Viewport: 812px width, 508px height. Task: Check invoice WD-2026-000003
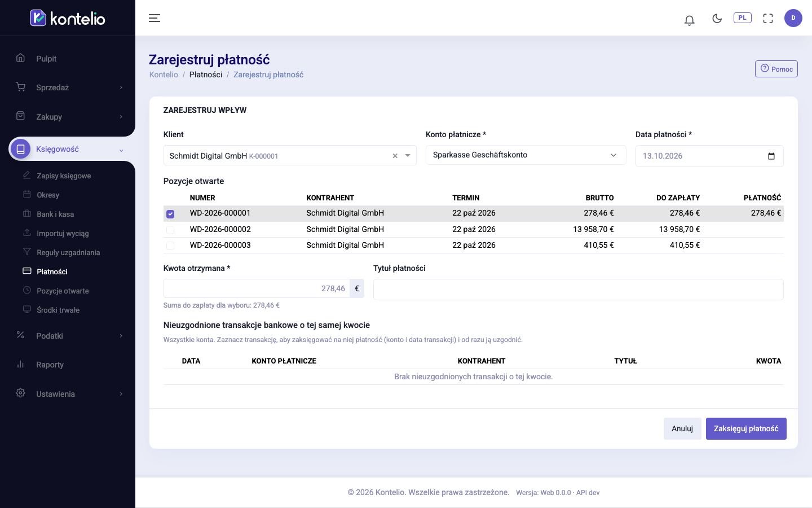click(170, 246)
